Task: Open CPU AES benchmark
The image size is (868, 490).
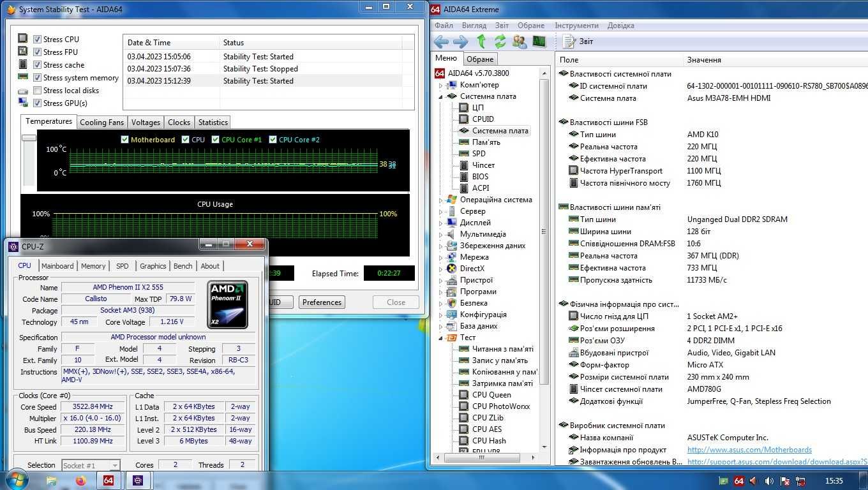Action: click(487, 429)
